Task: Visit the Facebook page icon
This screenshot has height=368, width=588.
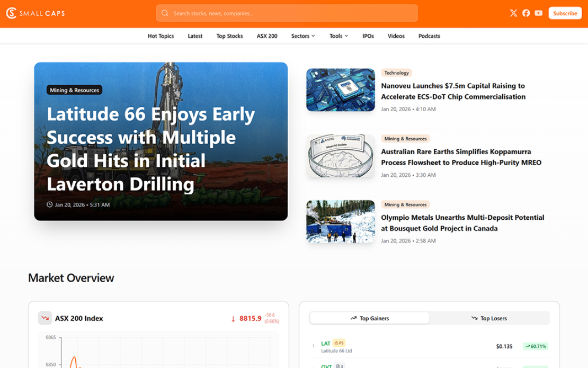Action: coord(526,13)
